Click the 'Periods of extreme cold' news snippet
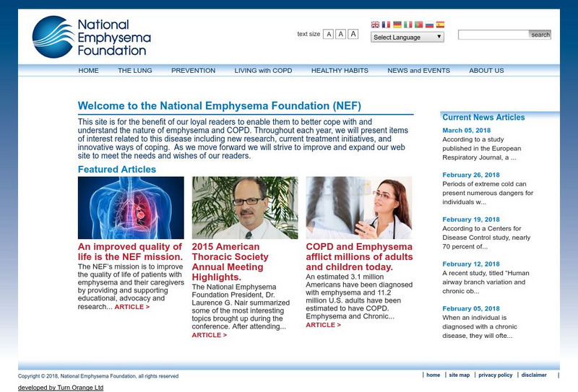Image resolution: width=578 pixels, height=392 pixels. 488,193
